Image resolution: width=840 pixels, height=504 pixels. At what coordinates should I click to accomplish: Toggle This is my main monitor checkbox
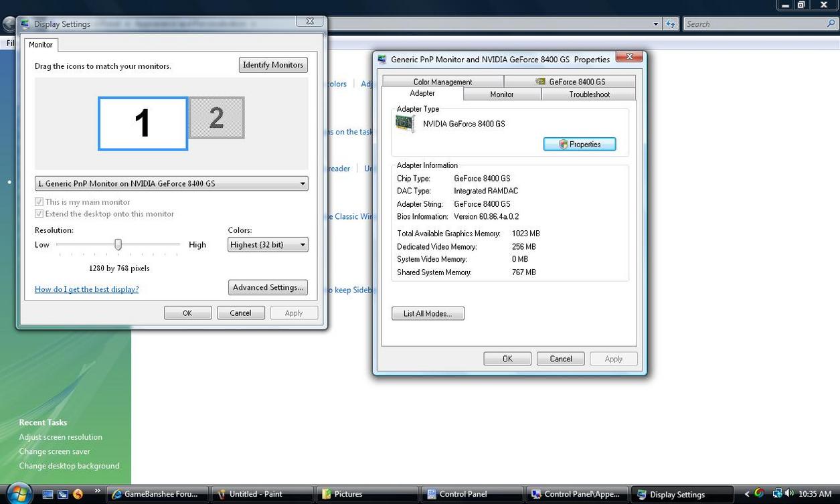coord(39,202)
